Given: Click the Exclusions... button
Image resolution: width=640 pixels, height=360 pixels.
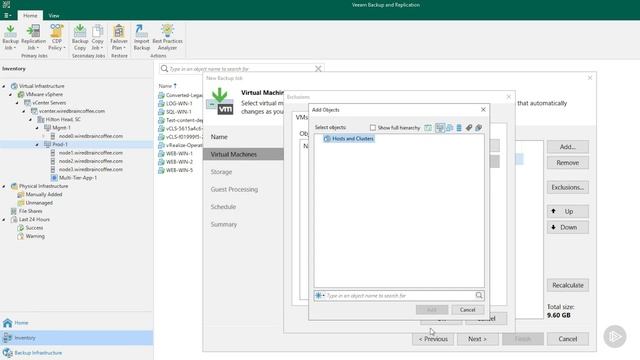Looking at the screenshot, I should pos(568,187).
